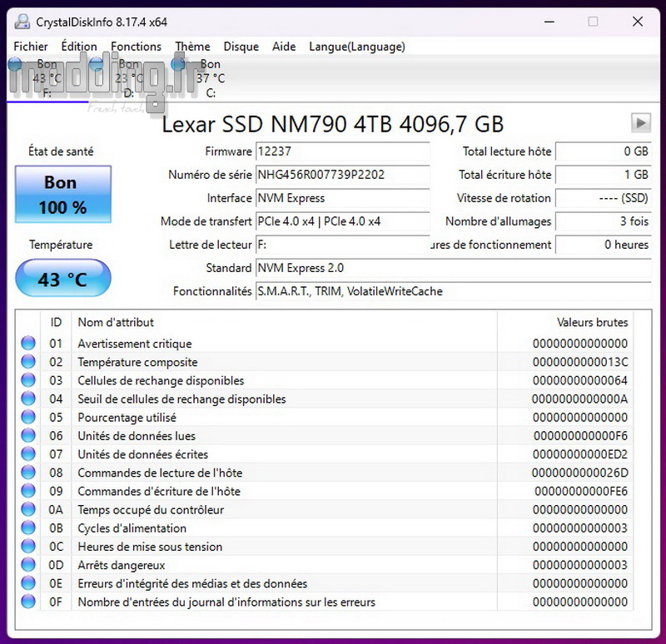Viewport: 666px width, 644px height.
Task: Click the Total écriture hôte value 1 GB
Action: click(x=603, y=175)
